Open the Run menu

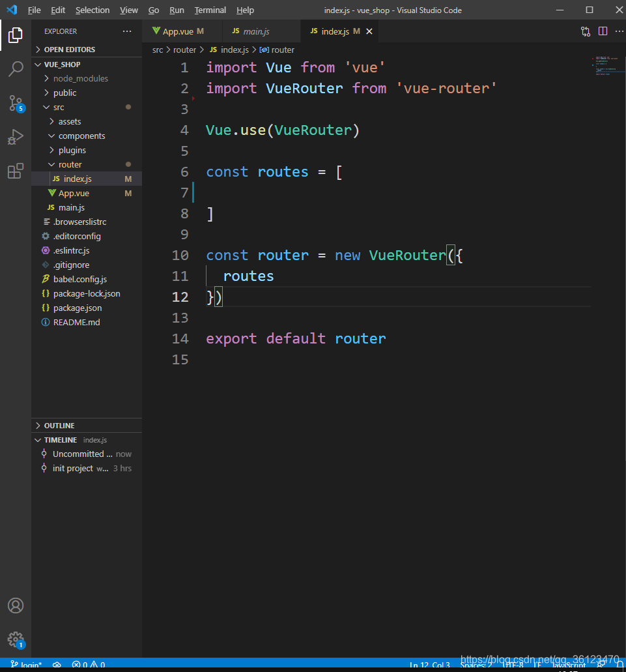click(177, 10)
